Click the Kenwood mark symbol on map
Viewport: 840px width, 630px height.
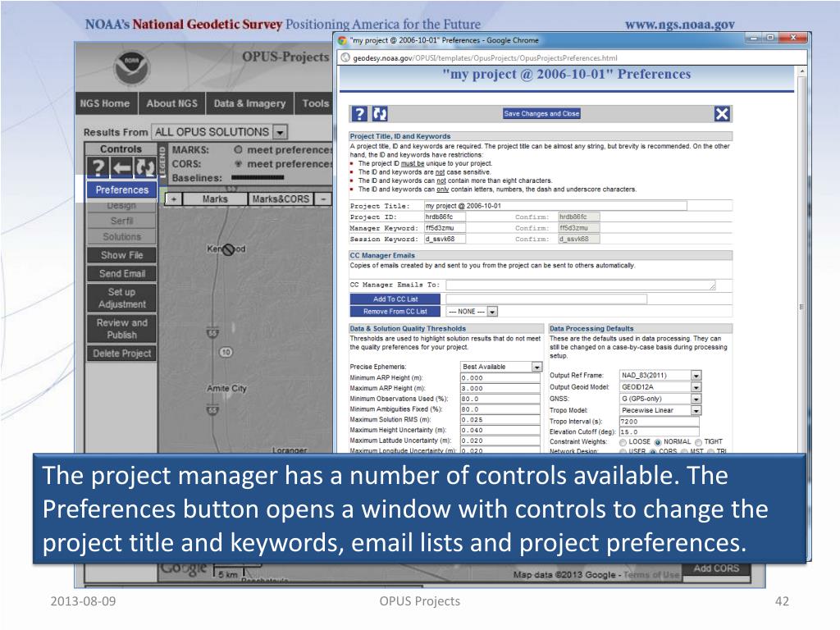[x=228, y=249]
